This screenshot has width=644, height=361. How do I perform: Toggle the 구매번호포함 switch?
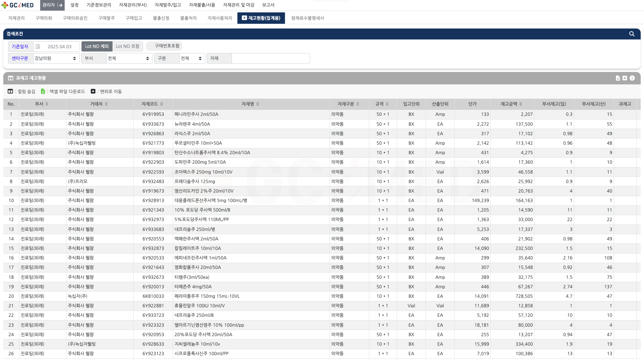(164, 46)
